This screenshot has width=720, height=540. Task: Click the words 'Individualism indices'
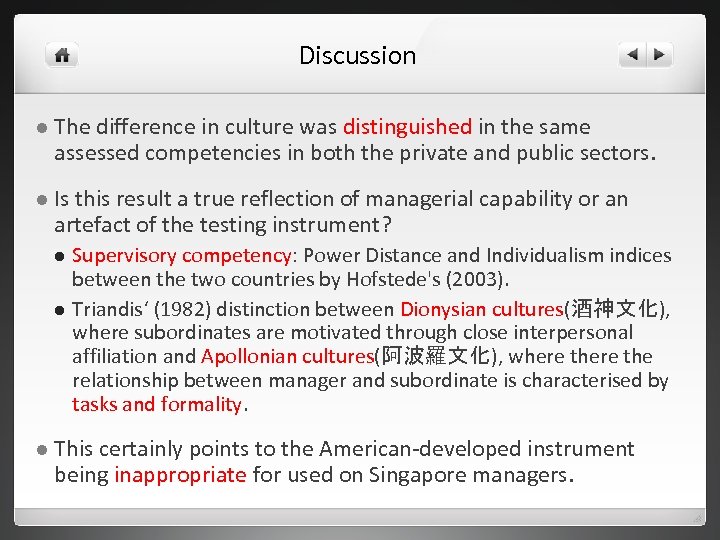point(579,255)
